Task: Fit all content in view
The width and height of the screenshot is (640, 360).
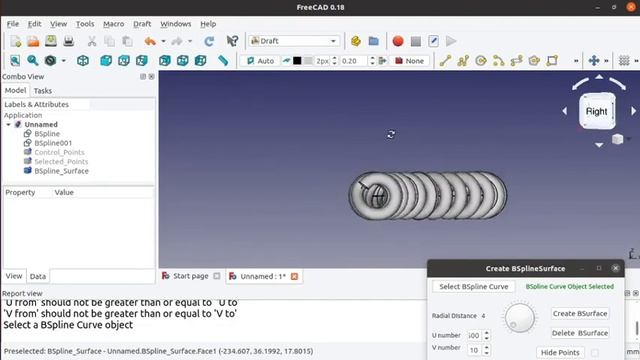Action: (x=15, y=61)
